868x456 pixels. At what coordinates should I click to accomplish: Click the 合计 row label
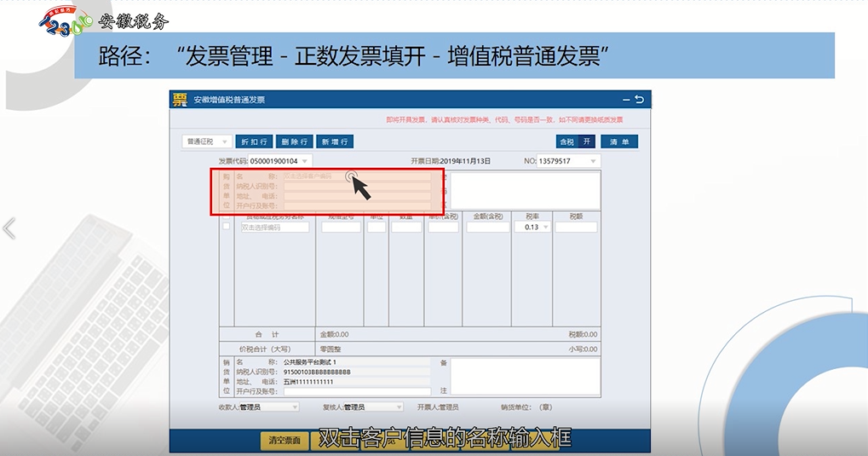[x=267, y=335]
